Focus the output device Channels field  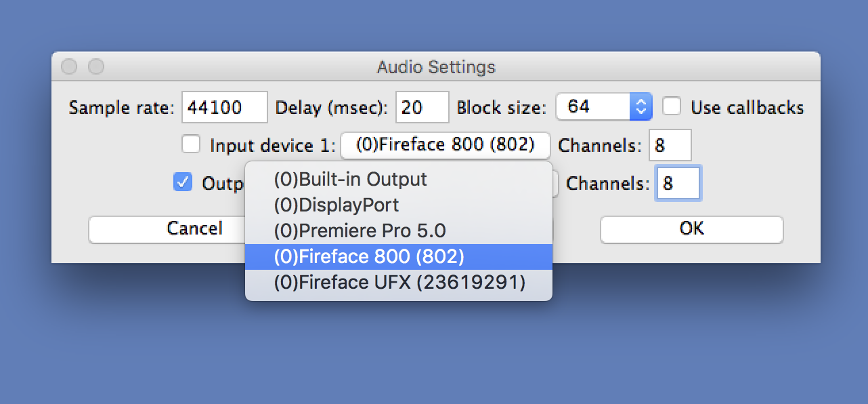[x=678, y=183]
